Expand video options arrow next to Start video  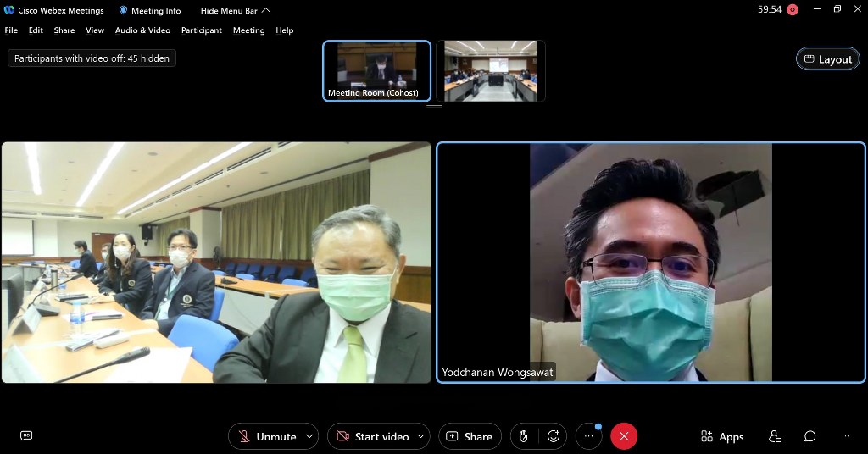click(421, 436)
